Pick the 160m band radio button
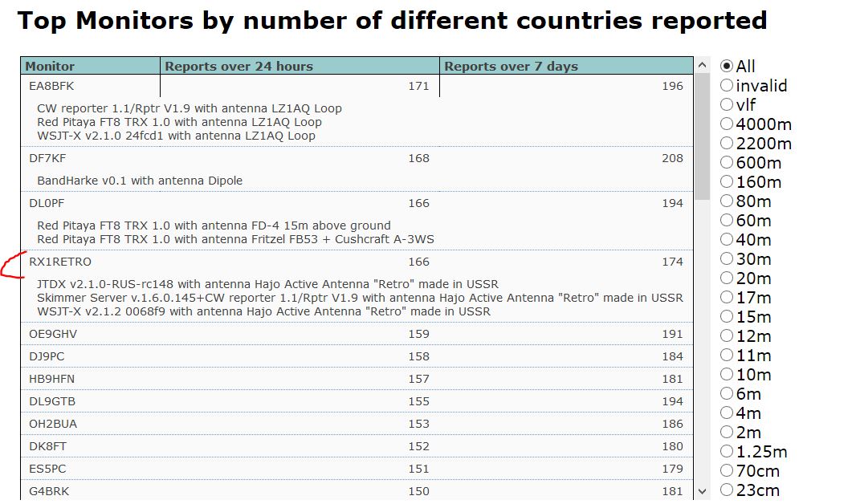 pos(727,182)
